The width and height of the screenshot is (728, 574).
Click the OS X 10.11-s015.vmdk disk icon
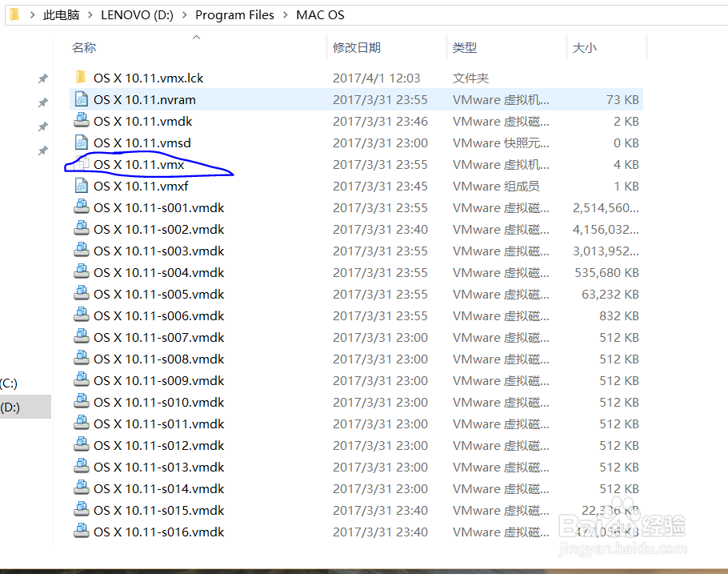click(82, 509)
